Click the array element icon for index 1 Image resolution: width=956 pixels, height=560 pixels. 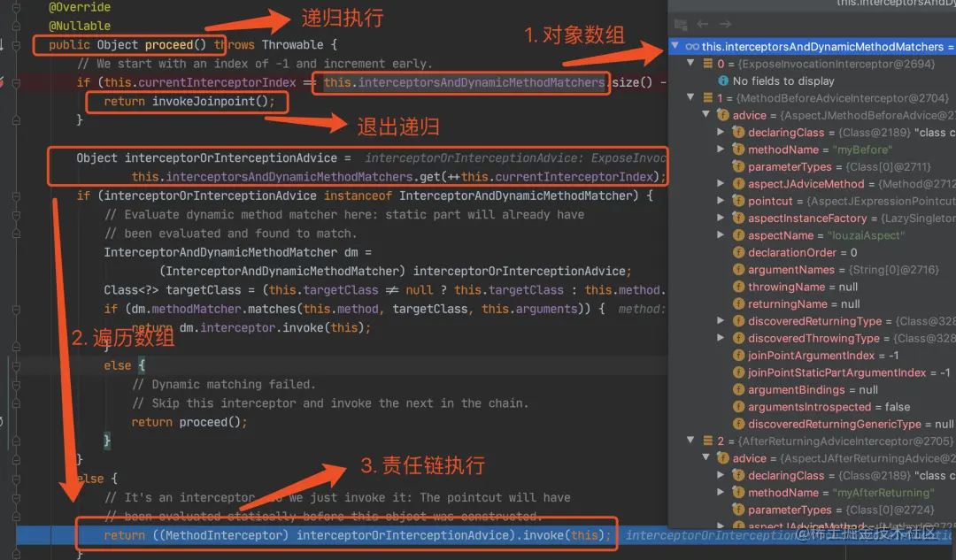tap(708, 97)
